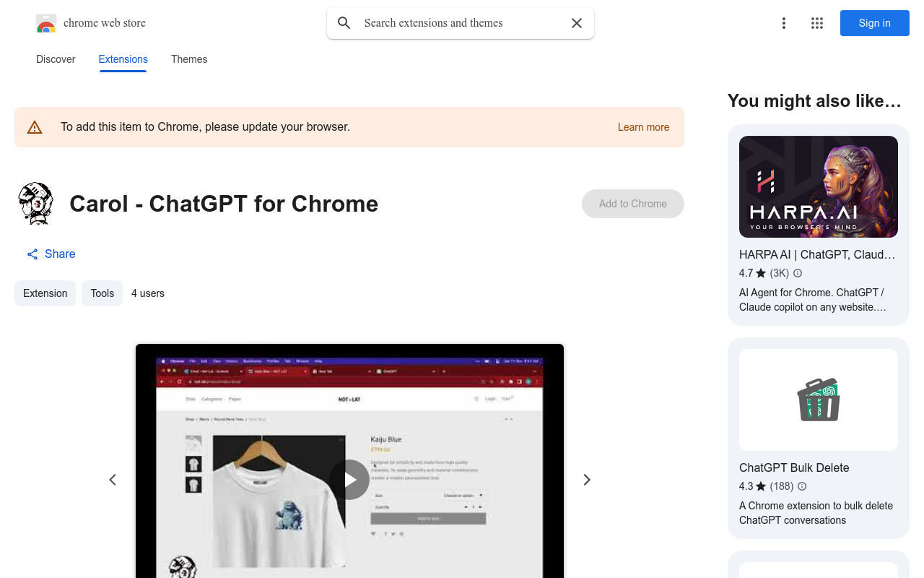Open the 'HARPA AI | ChatGPT, Claud…' title
Image resolution: width=924 pixels, height=578 pixels.
[817, 254]
